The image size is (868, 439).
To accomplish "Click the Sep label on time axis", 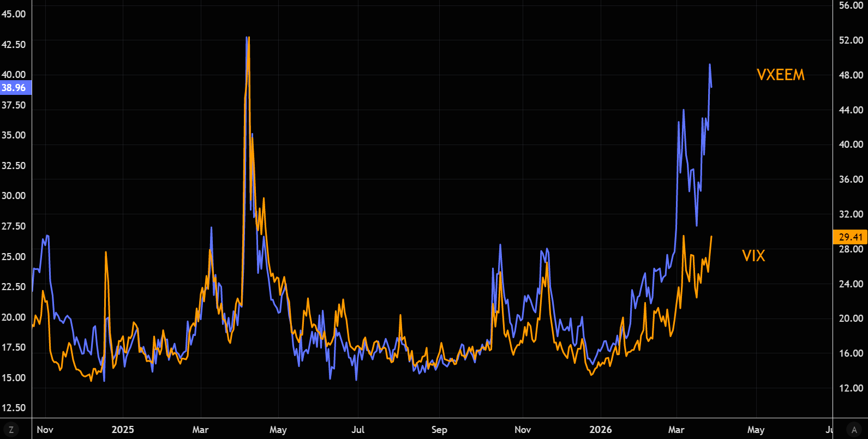I will tap(439, 430).
